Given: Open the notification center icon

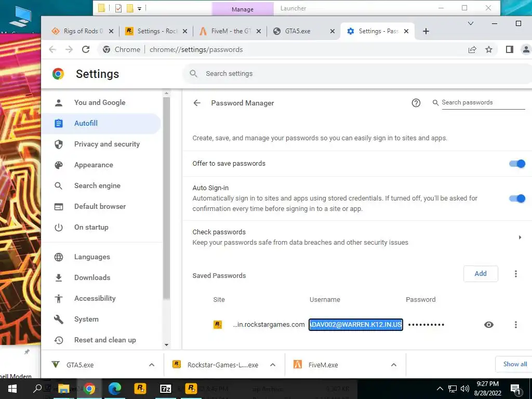Looking at the screenshot, I should tap(515, 389).
